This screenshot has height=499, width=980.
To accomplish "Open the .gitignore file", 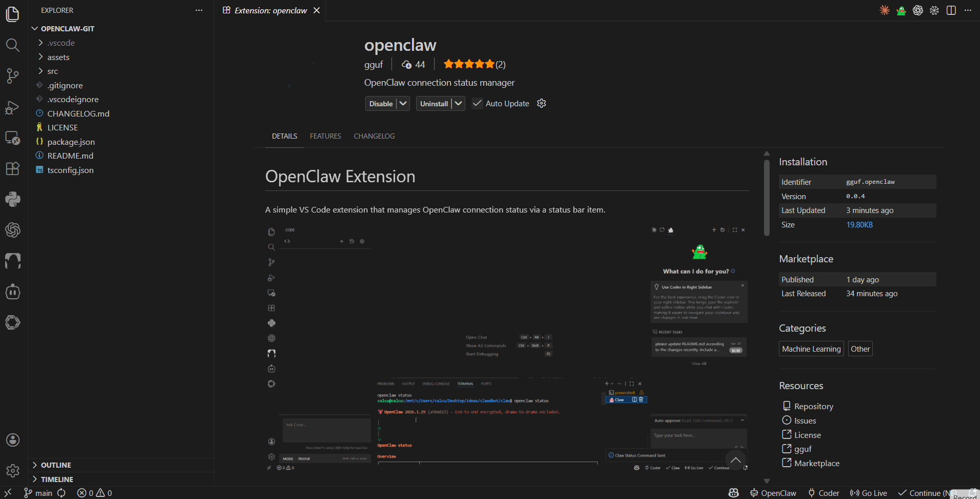I will point(65,86).
